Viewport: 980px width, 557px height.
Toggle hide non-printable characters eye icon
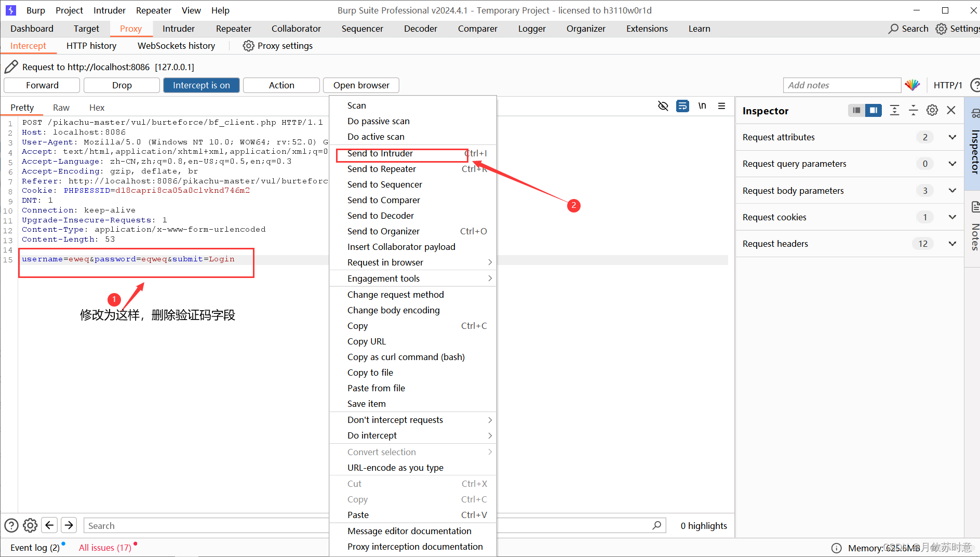point(663,106)
